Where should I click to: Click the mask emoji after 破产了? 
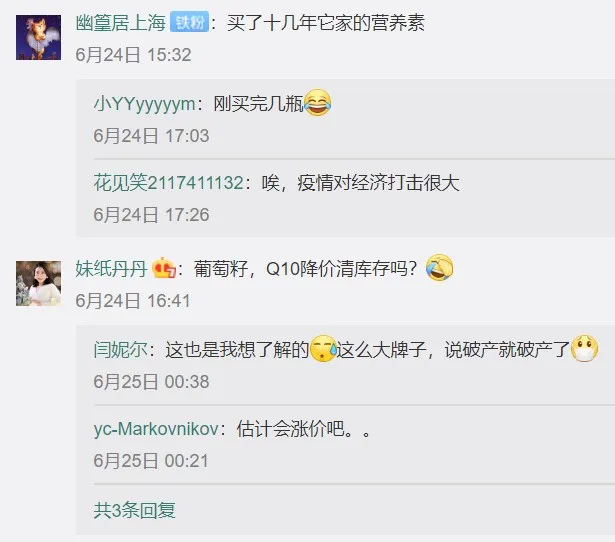584,349
